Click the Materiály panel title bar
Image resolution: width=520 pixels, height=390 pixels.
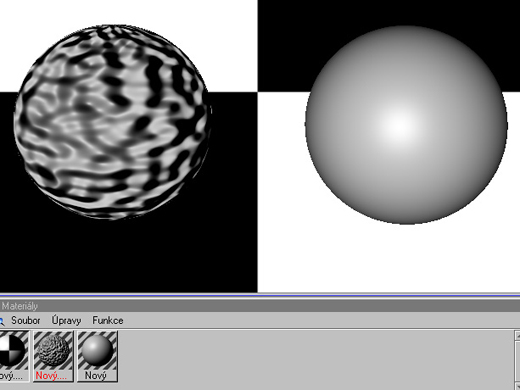point(260,306)
